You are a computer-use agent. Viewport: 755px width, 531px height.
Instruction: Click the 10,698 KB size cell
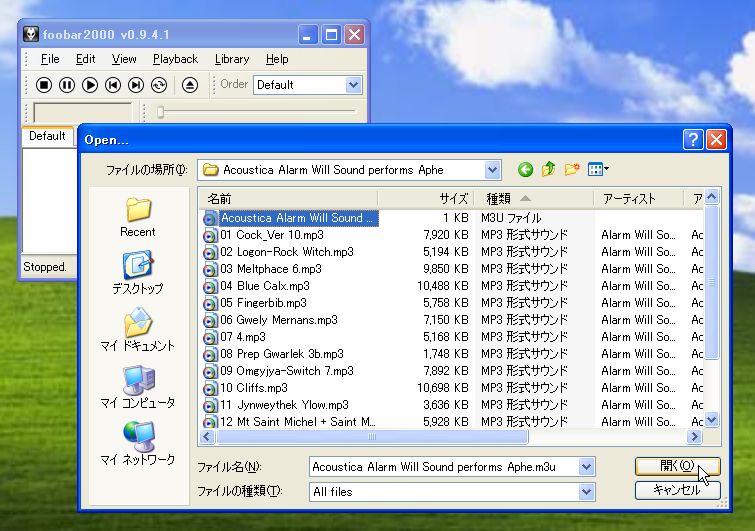(x=443, y=388)
